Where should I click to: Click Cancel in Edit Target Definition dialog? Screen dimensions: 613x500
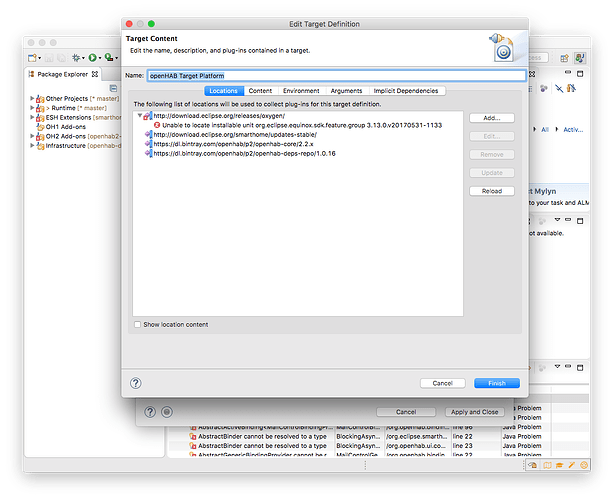(x=443, y=383)
